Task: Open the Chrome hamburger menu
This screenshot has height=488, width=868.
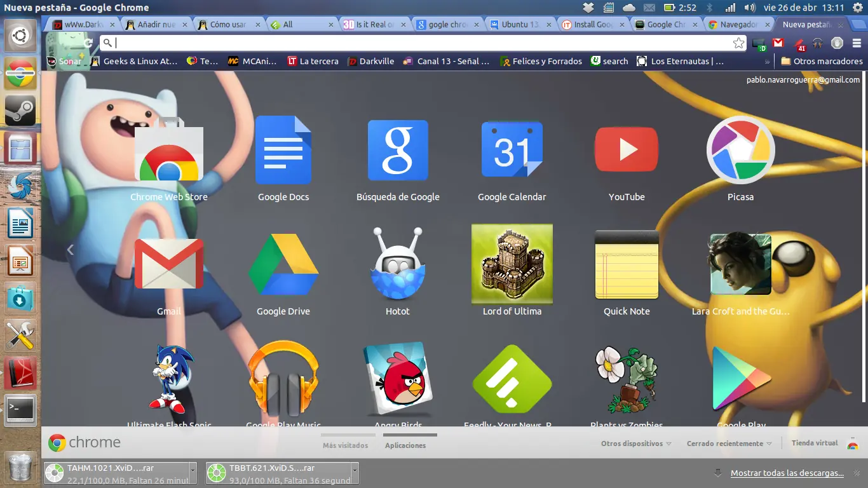Action: 857,43
